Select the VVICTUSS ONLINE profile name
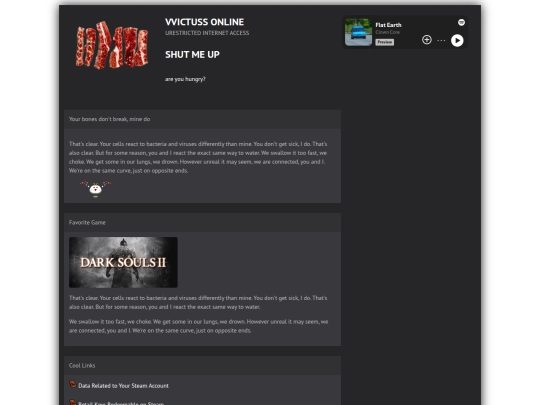540x405 pixels. 205,22
